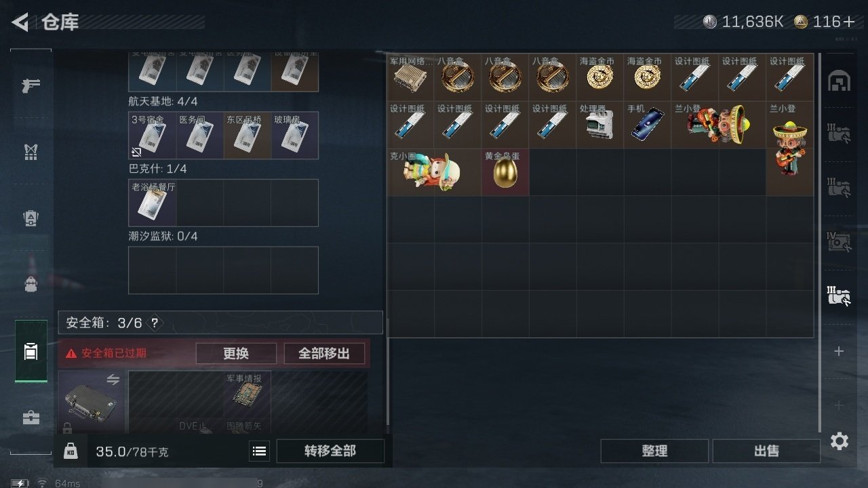Select the highlighted clipboard key-card tab
The width and height of the screenshot is (868, 488).
31,351
